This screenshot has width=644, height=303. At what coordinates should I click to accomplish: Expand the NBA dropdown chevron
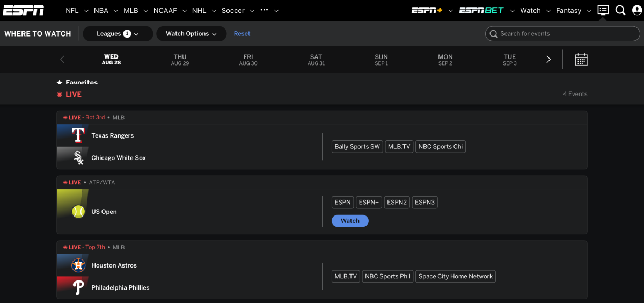(x=116, y=11)
